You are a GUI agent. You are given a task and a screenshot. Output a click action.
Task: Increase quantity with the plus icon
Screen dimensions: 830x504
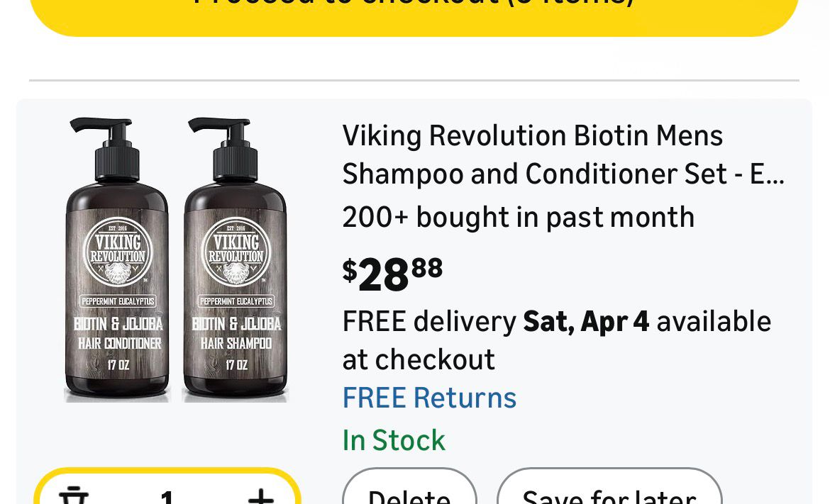pos(260,496)
